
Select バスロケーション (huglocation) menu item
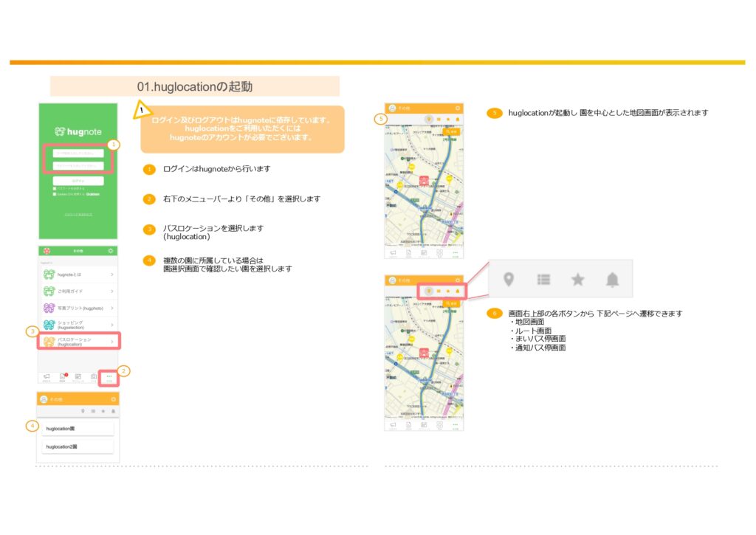tap(78, 342)
